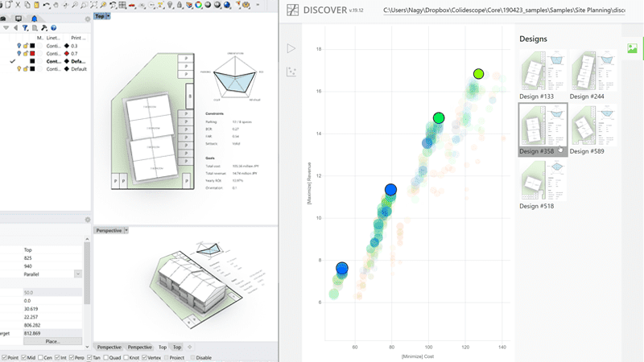Open the Perspective viewport title dropdown arrow
The image size is (644, 362).
coord(126,230)
